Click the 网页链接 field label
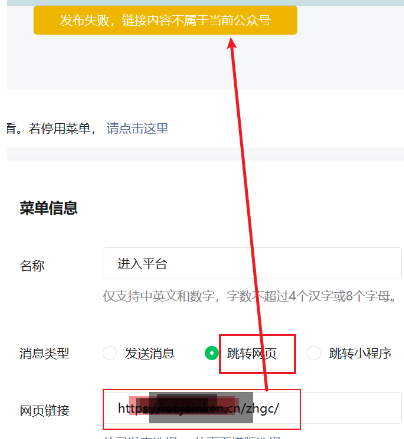 tap(44, 411)
